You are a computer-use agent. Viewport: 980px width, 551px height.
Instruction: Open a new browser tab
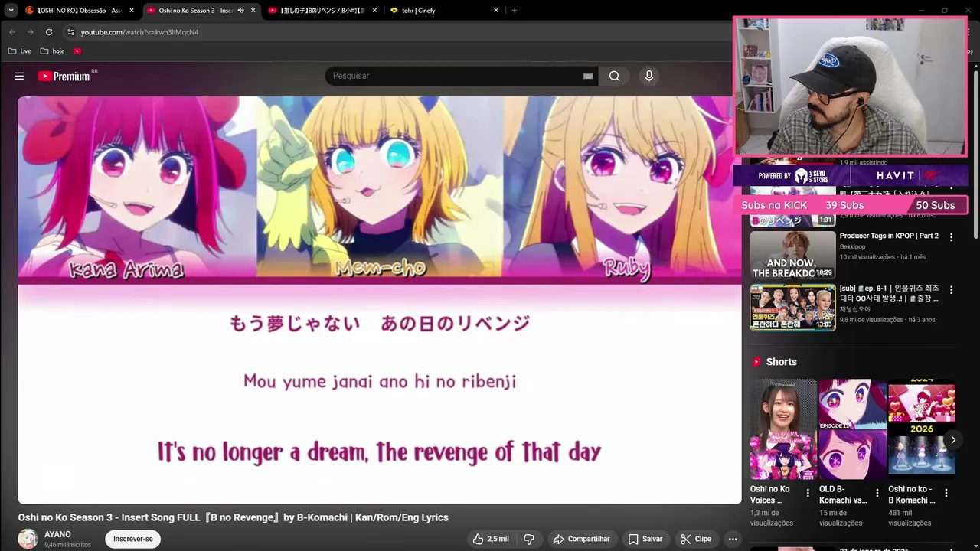[514, 11]
